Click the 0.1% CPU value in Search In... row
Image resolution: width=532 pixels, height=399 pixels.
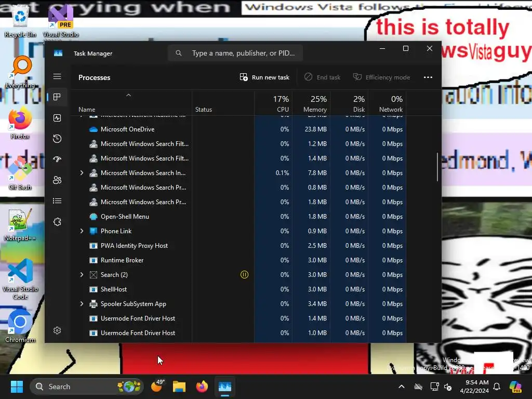click(x=282, y=173)
